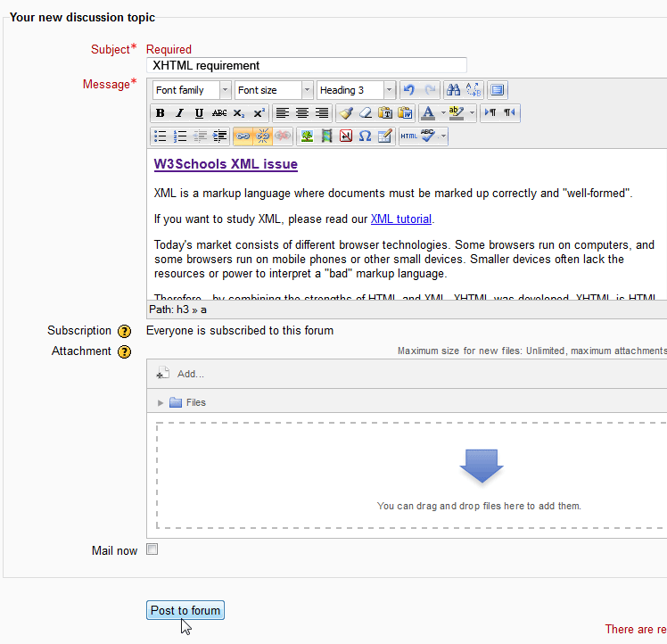667x644 pixels.
Task: Open the text color picker arrow
Action: click(441, 113)
